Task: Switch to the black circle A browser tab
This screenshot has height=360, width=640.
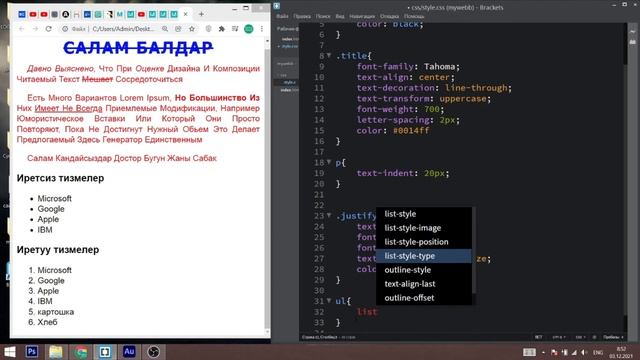Action: pyautogui.click(x=65, y=14)
